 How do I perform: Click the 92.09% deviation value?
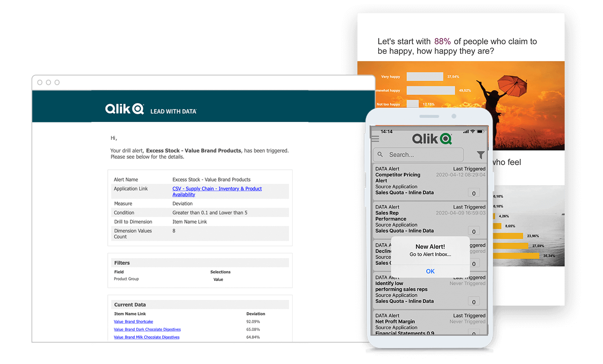coord(253,322)
